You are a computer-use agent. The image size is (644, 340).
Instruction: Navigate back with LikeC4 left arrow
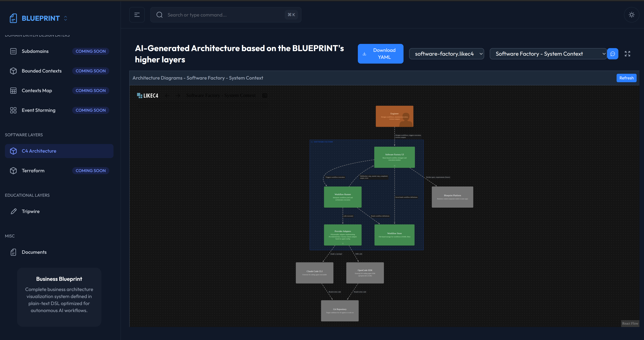[x=167, y=96]
